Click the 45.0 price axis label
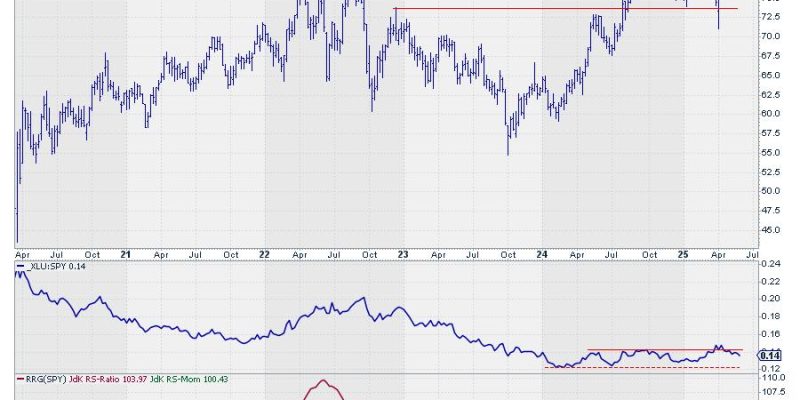Image resolution: width=800 pixels, height=400 pixels. click(x=770, y=230)
